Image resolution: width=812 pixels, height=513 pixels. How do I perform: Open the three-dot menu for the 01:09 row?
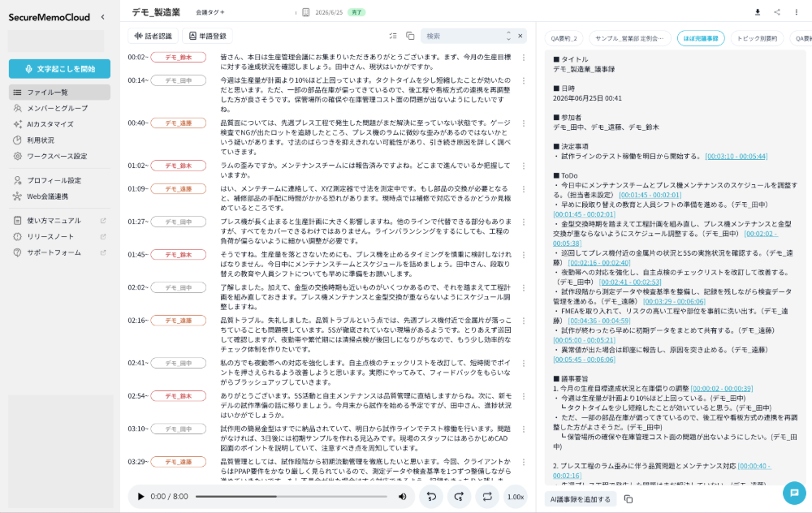point(524,189)
